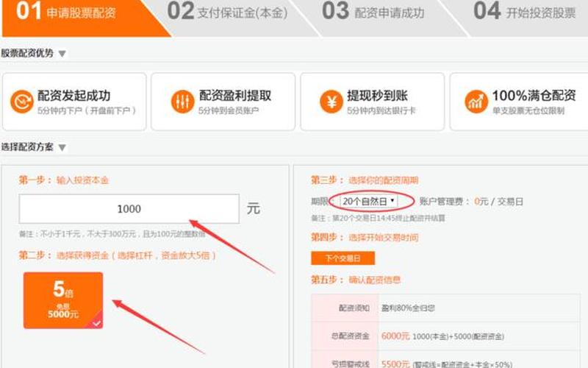Select the 提现秒到账 card title
588x368 pixels.
click(x=377, y=96)
